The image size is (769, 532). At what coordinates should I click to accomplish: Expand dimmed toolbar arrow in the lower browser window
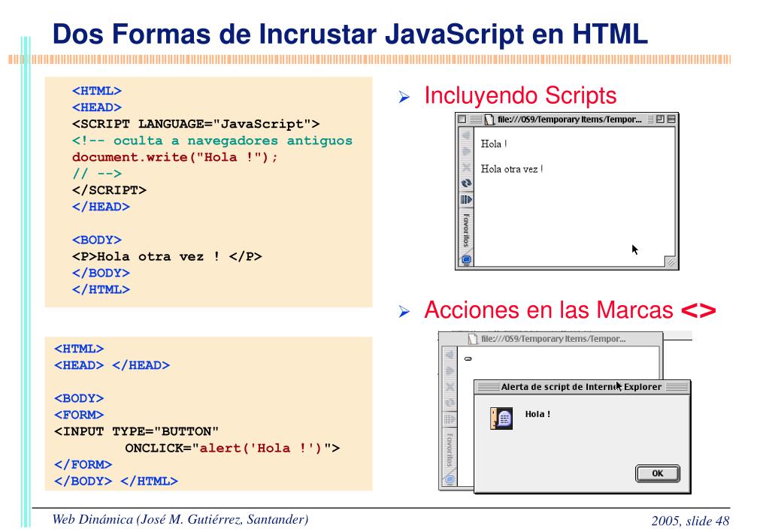[x=450, y=419]
